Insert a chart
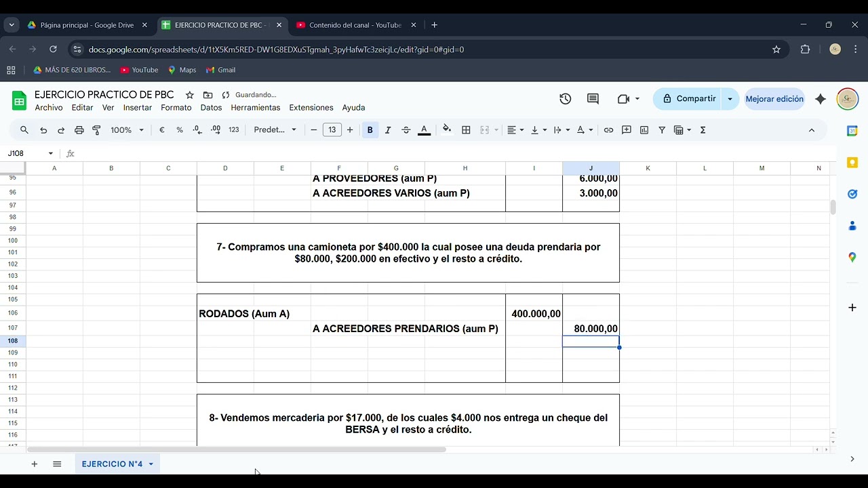This screenshot has height=488, width=868. (644, 130)
